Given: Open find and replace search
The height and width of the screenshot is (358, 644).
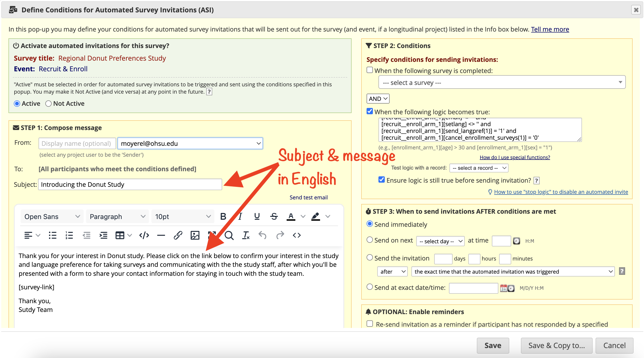Looking at the screenshot, I should click(229, 235).
